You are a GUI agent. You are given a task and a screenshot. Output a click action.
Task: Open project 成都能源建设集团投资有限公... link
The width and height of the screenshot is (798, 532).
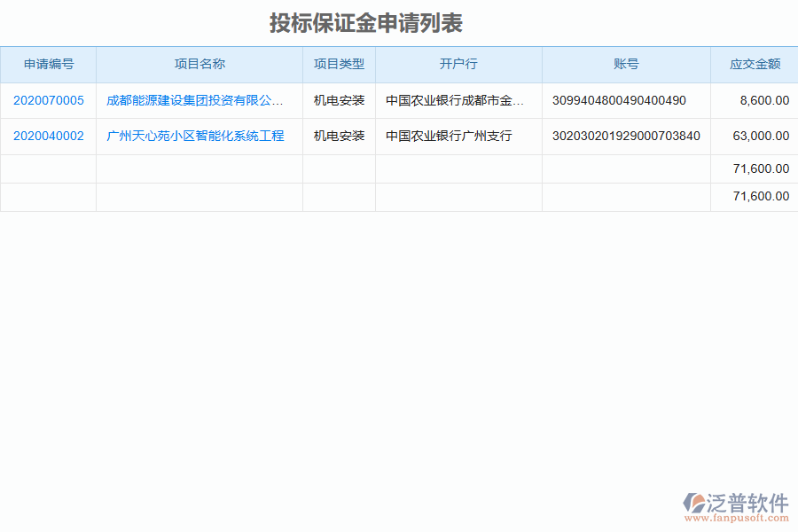[197, 100]
